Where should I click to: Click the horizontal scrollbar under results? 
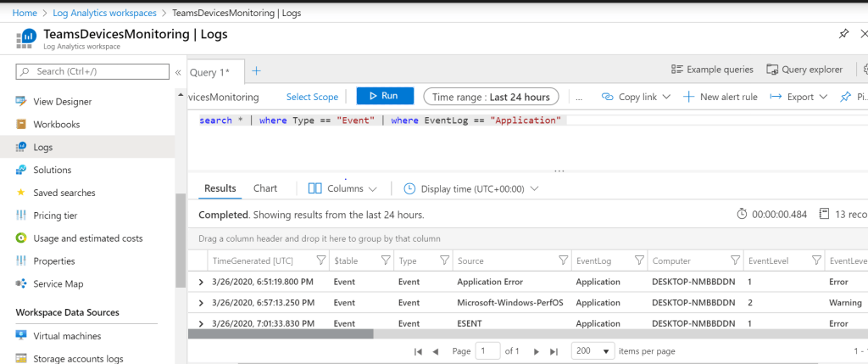(280, 334)
